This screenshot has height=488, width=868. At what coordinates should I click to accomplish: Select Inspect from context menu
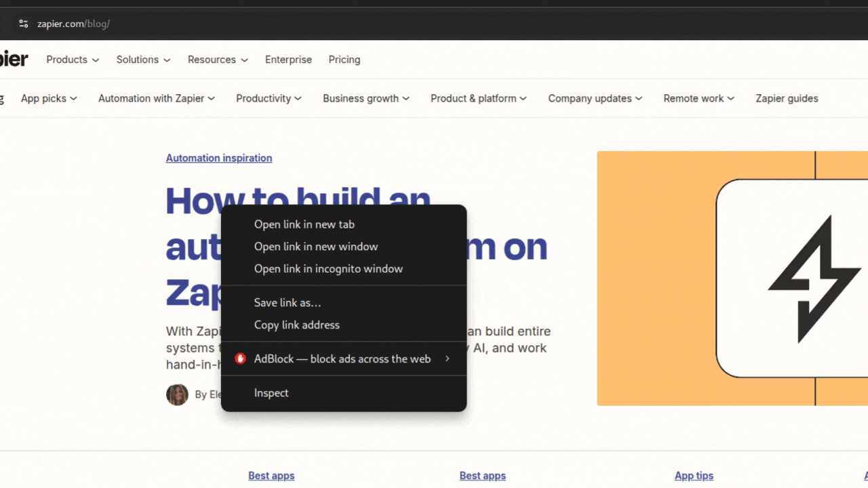(344, 393)
